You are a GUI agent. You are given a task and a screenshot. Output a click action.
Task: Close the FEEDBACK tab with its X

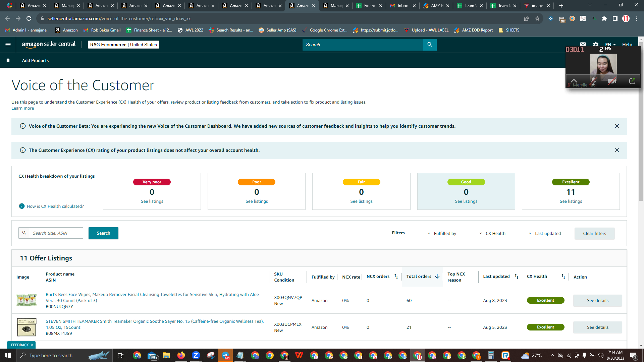coord(32,345)
